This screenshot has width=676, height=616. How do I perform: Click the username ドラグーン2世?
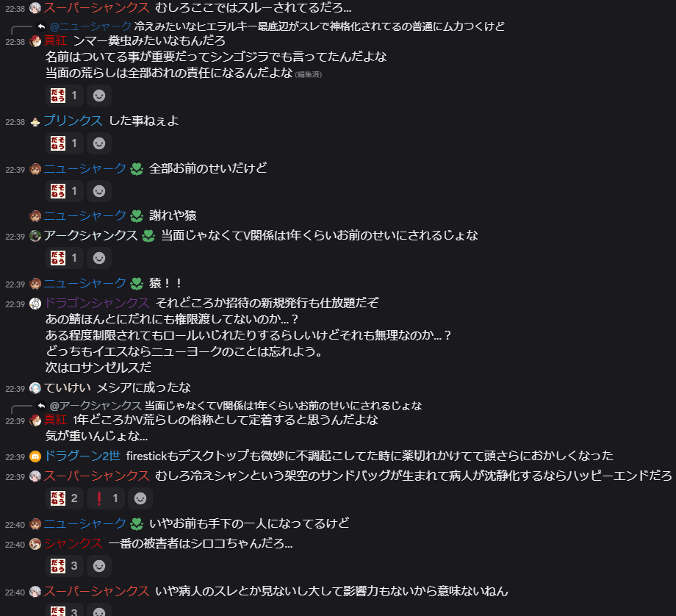[x=82, y=456]
